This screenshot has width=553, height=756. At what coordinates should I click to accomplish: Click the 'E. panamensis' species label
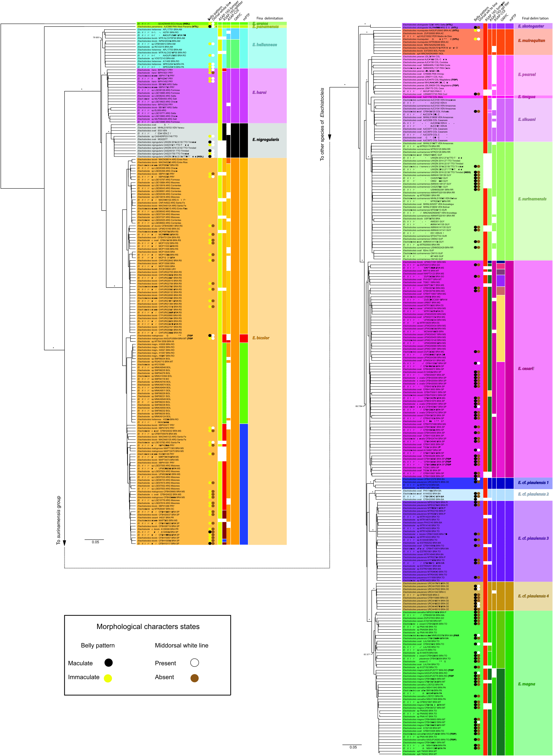(265, 26)
